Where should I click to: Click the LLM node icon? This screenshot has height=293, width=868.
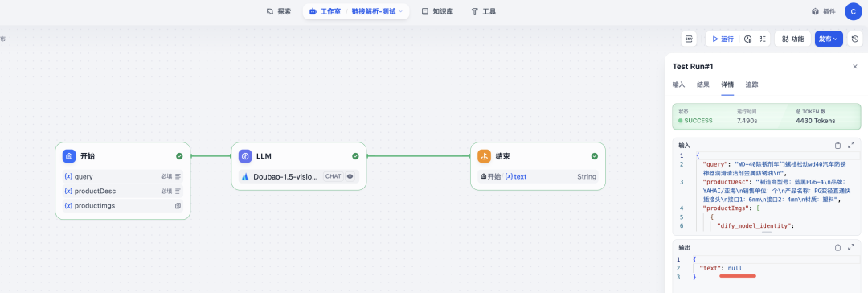(245, 156)
